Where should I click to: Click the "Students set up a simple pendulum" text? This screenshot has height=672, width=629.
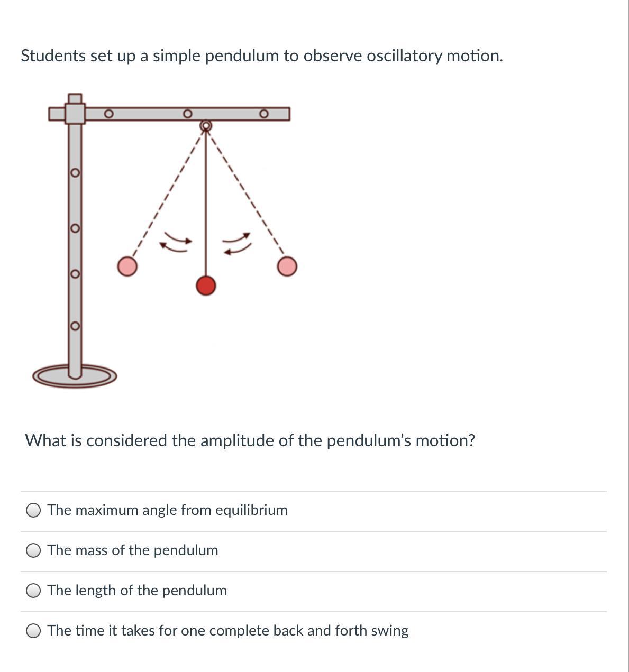click(261, 56)
